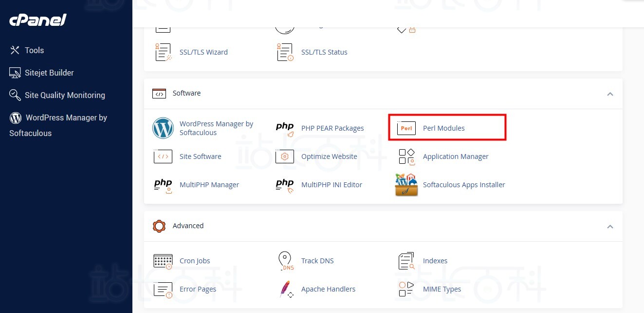Click the MultiPHP INI Editor php icon
Screen dimensions: 644x313
point(285,185)
